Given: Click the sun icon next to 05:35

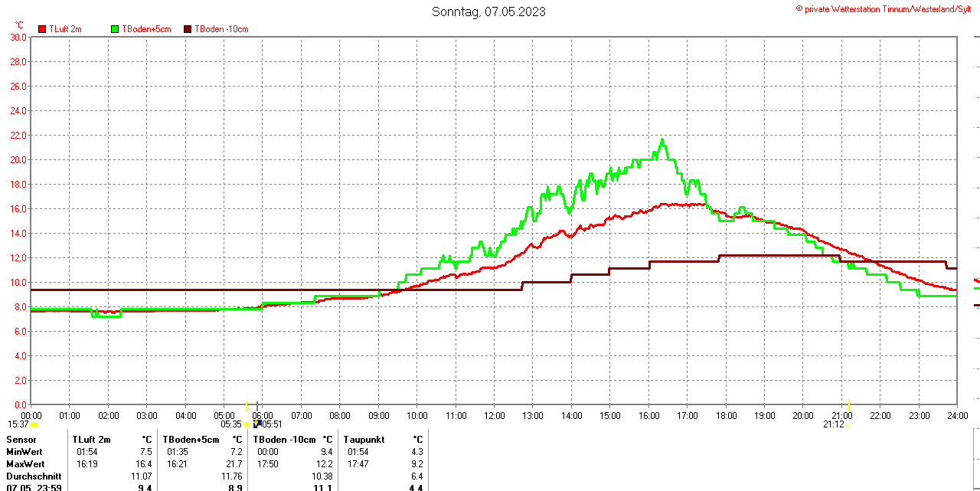Looking at the screenshot, I should coord(247,424).
